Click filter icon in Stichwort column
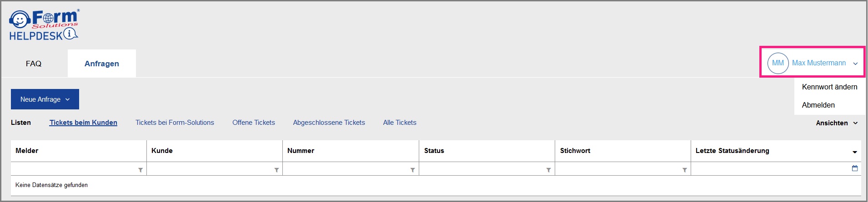The image size is (868, 202). (x=684, y=170)
